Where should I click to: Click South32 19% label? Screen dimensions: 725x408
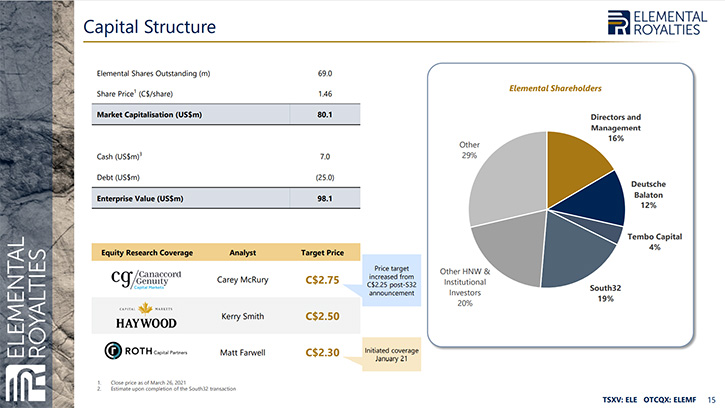[x=605, y=293]
